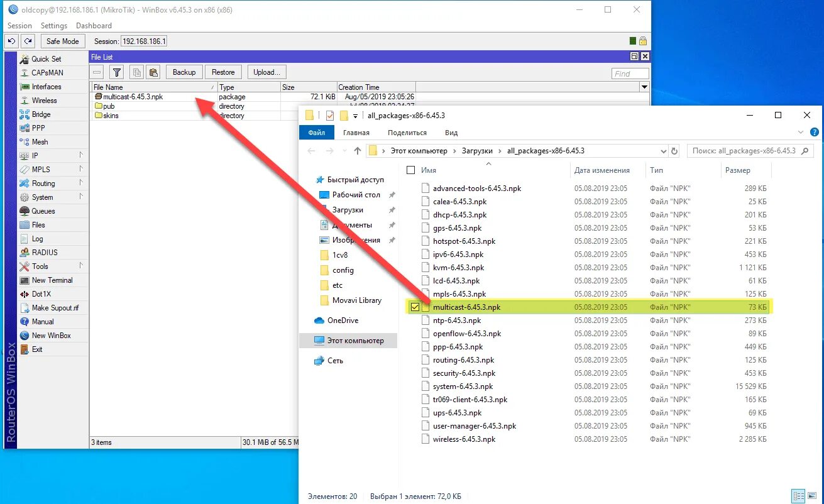Open the address bar history dropdown
This screenshot has width=824, height=504.
664,151
